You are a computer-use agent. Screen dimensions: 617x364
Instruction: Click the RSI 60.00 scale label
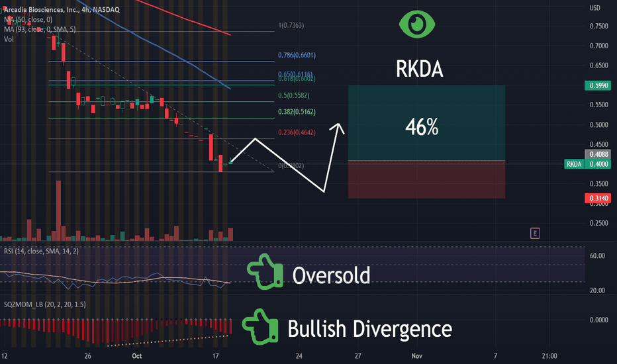click(597, 255)
